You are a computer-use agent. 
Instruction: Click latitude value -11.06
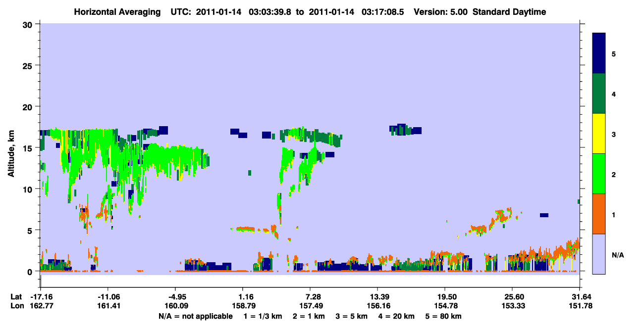click(x=108, y=296)
